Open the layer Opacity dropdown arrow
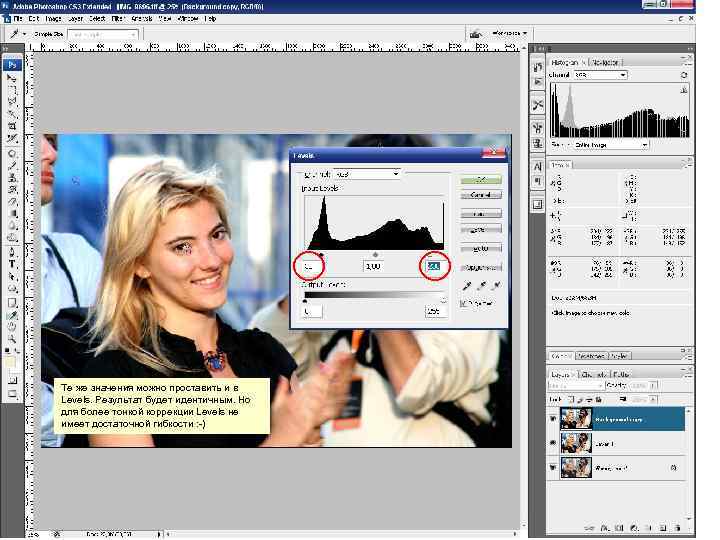The width and height of the screenshot is (720, 540). point(653,385)
